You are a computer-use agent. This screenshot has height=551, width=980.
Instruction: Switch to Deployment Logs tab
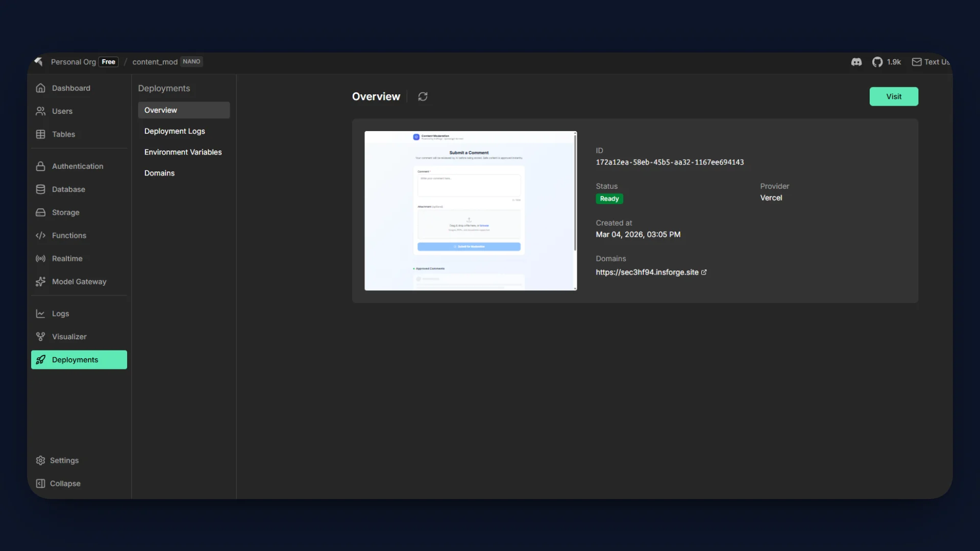click(175, 131)
